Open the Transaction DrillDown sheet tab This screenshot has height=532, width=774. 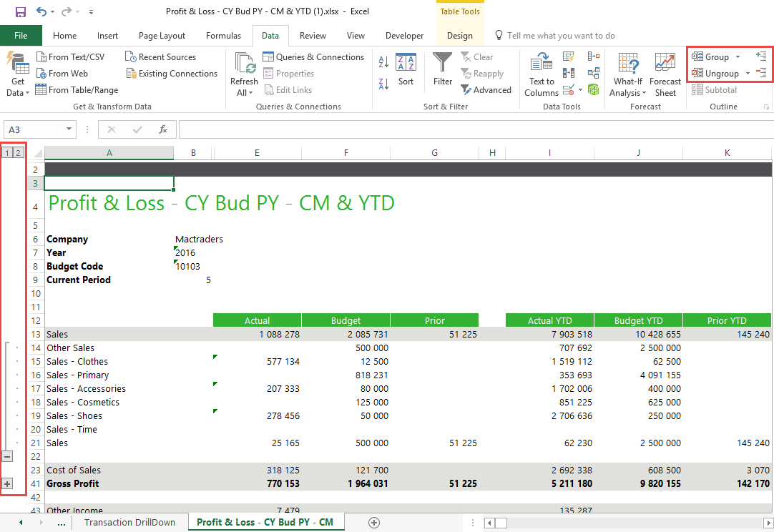tap(129, 522)
